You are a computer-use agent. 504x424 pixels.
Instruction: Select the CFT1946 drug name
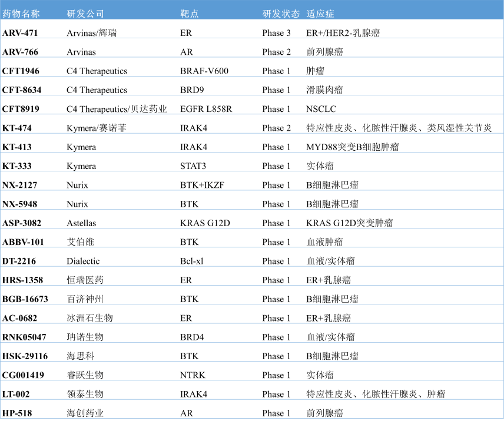click(x=21, y=71)
